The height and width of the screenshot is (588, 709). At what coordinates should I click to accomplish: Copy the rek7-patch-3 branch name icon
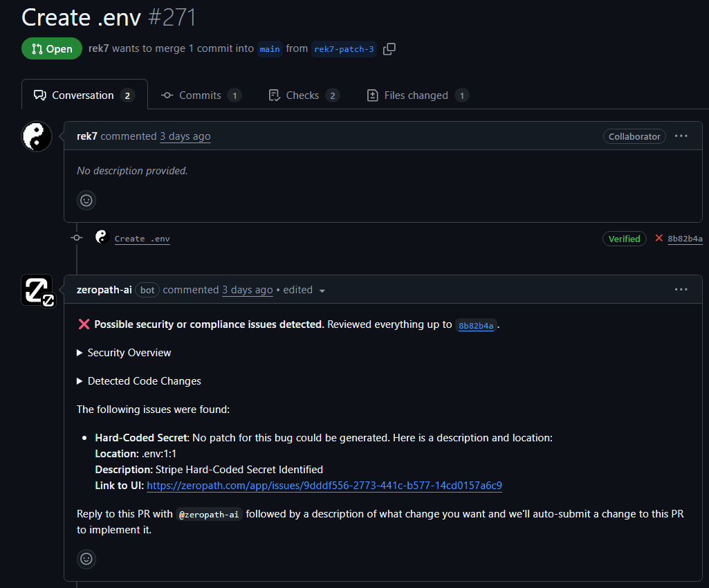389,49
